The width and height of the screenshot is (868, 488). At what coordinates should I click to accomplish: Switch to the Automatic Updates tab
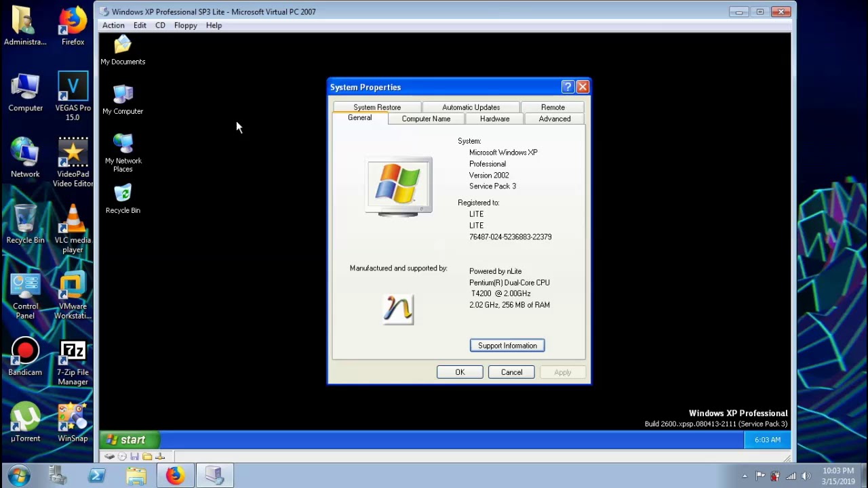coord(471,107)
